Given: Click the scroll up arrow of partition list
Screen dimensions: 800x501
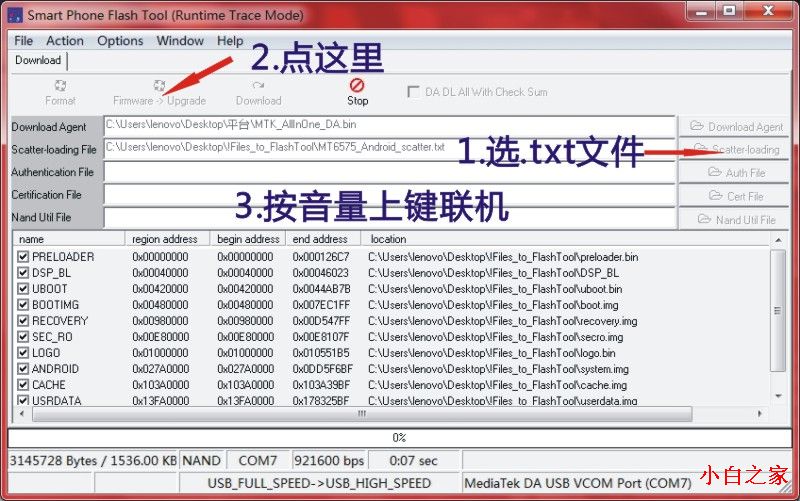Looking at the screenshot, I should 778,240.
